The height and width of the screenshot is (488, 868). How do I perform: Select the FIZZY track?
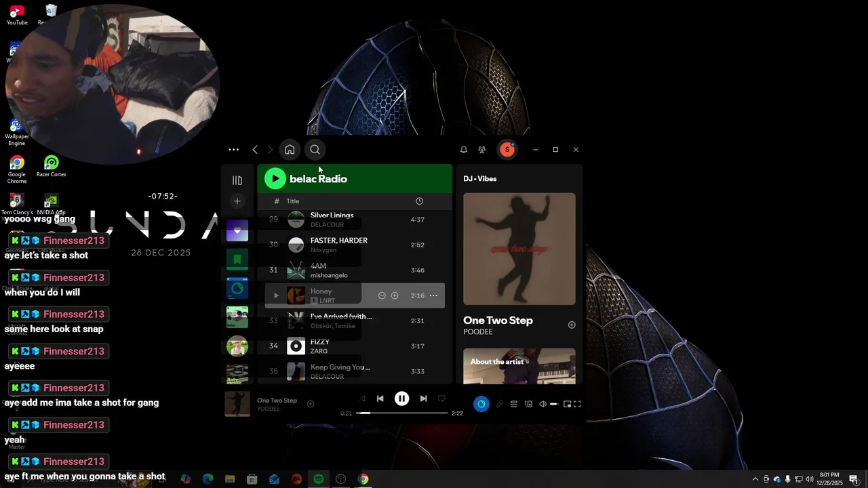point(355,346)
